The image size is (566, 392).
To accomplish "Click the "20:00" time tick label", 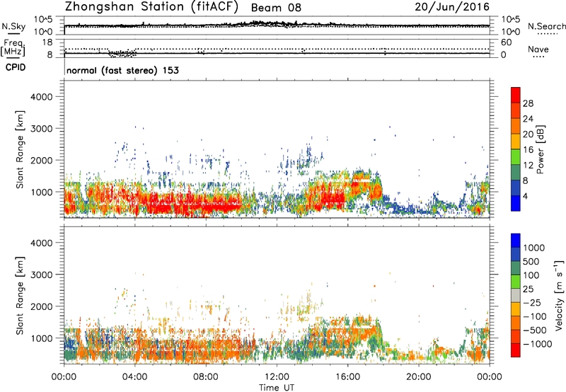I will 419,377.
